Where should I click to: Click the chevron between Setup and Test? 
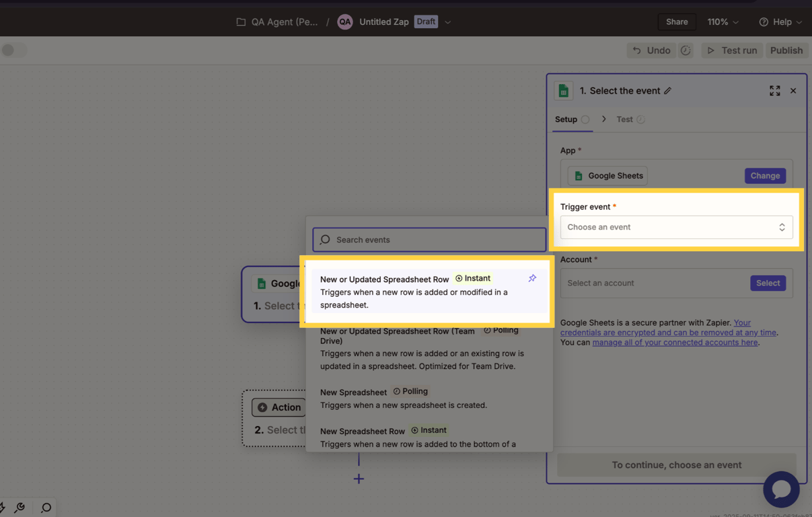[x=603, y=119]
